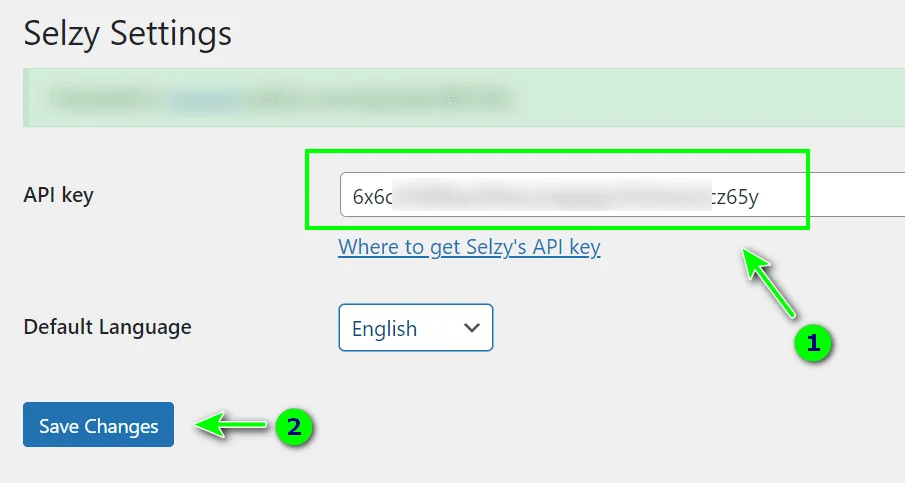Click the green circle marker numbered 1

coord(813,343)
